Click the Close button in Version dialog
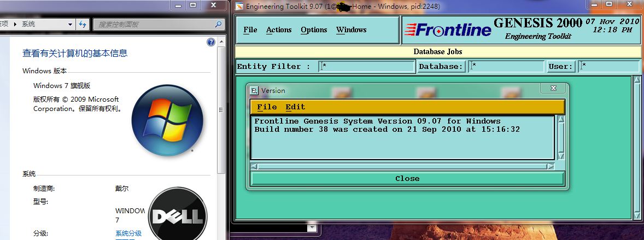Viewport: 644px width, 240px height. tap(407, 178)
